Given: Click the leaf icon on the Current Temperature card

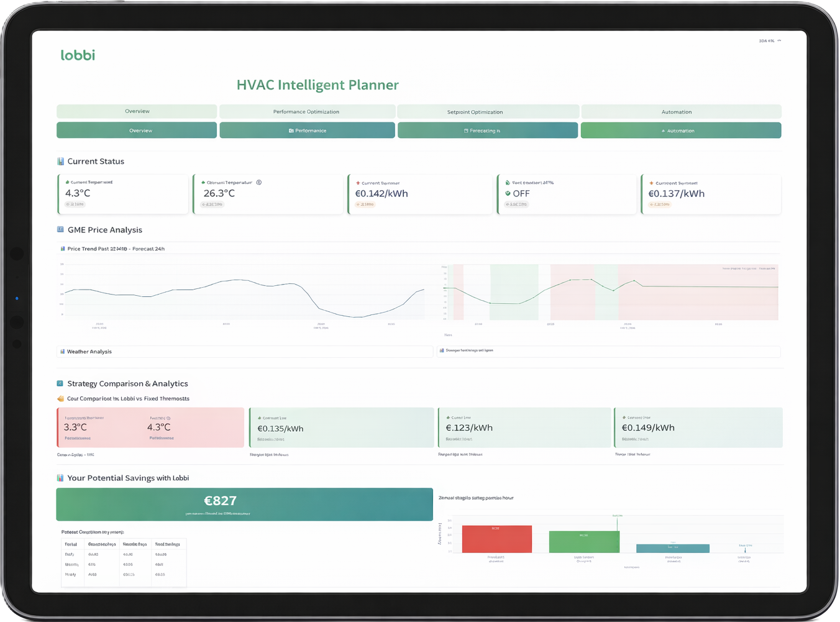Looking at the screenshot, I should [67, 182].
